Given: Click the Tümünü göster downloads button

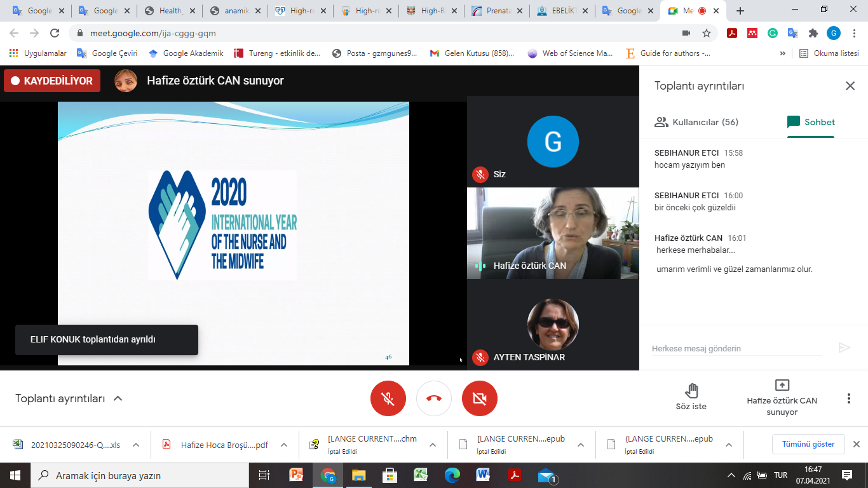Looking at the screenshot, I should [x=808, y=444].
